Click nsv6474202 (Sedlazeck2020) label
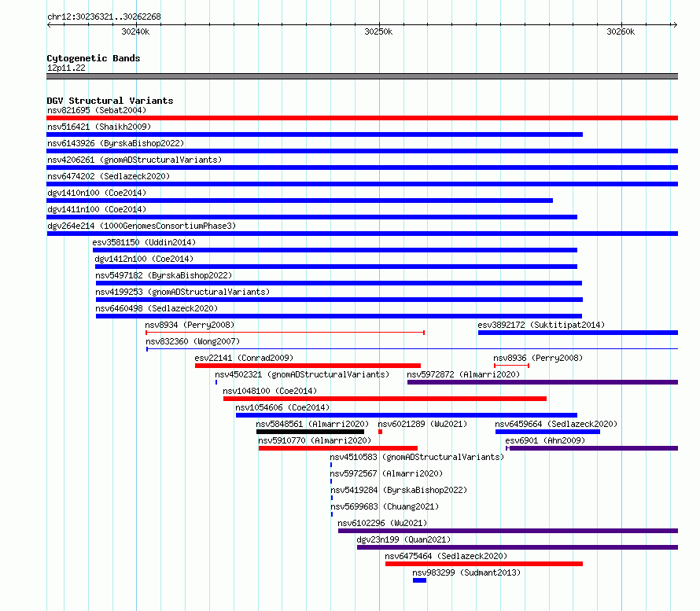This screenshot has width=700, height=611. 109,176
